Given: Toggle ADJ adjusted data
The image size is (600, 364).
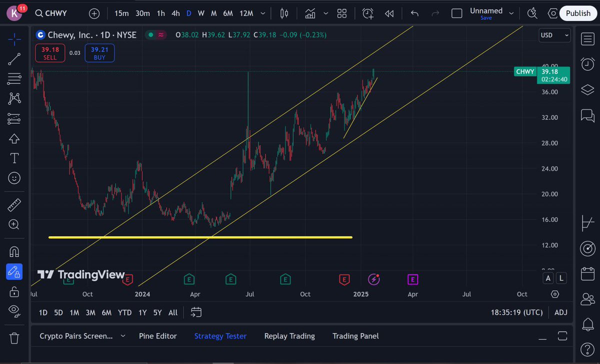Looking at the screenshot, I should click(x=561, y=313).
